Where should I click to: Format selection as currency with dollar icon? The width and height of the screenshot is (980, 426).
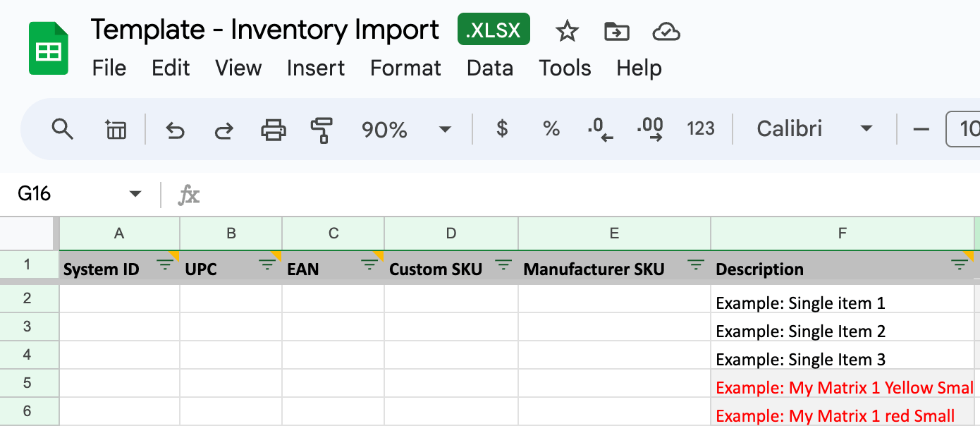coord(502,129)
